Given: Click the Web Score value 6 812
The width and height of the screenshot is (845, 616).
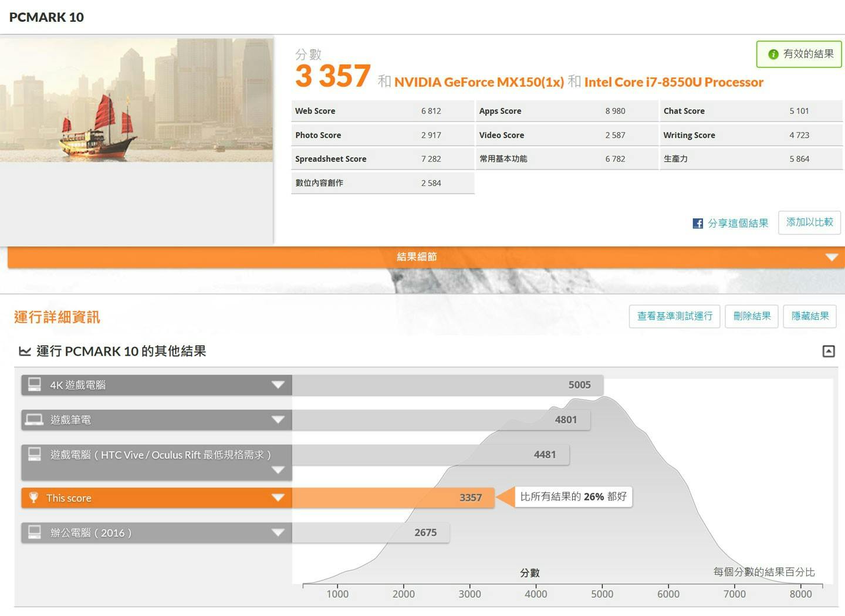Looking at the screenshot, I should [x=431, y=111].
